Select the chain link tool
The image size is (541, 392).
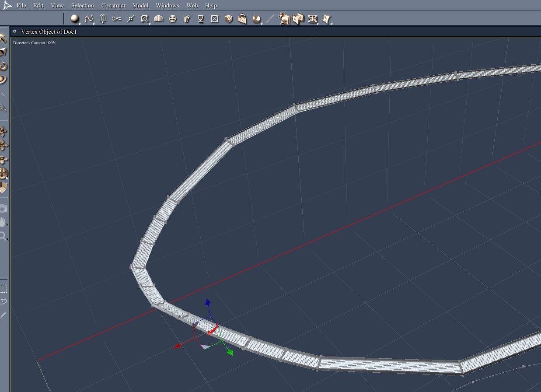point(4,108)
